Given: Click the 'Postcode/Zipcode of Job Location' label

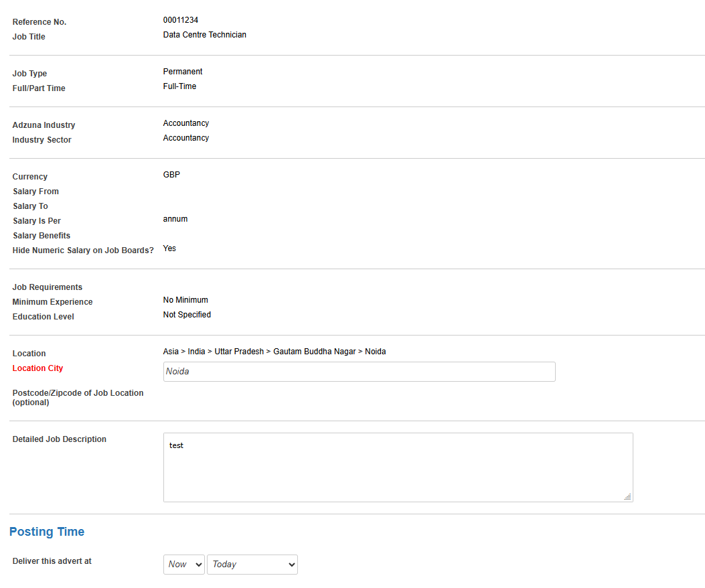Looking at the screenshot, I should pos(78,398).
